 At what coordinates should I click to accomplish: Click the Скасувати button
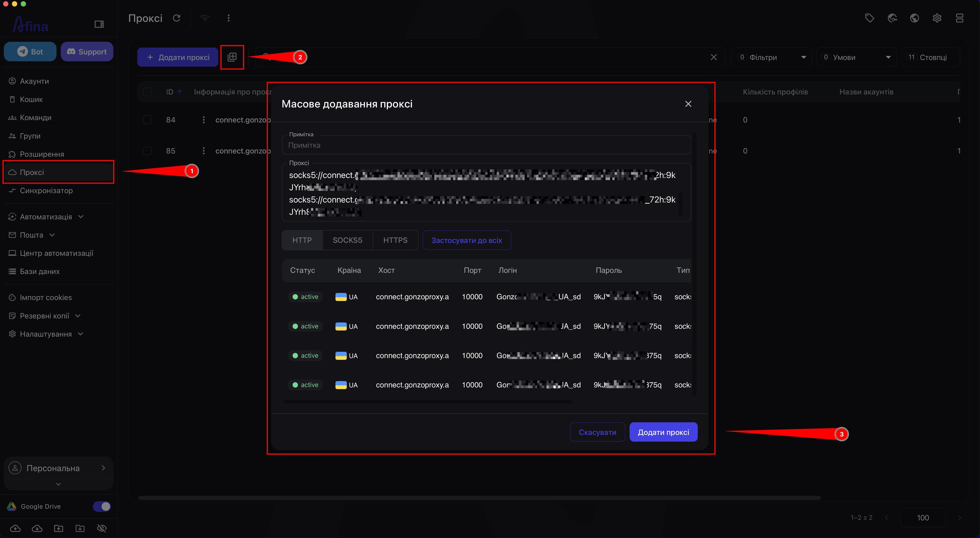pyautogui.click(x=597, y=432)
